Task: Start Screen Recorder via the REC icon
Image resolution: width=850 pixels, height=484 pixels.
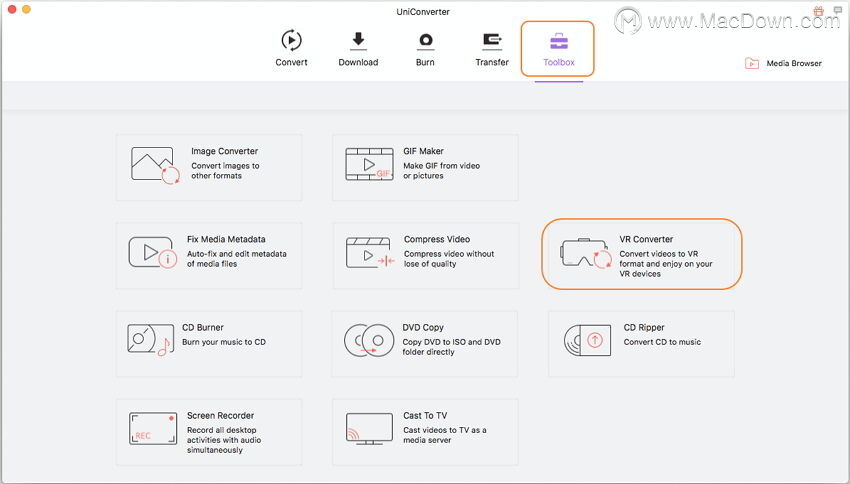Action: pos(153,428)
